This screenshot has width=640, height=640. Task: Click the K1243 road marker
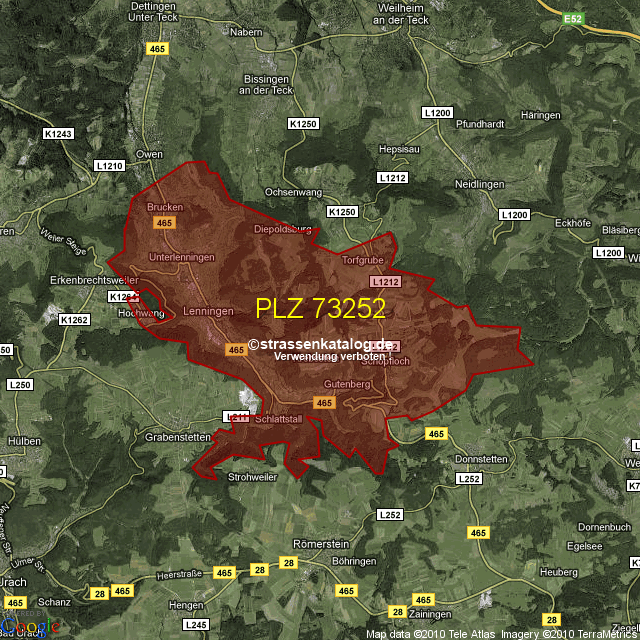59,133
